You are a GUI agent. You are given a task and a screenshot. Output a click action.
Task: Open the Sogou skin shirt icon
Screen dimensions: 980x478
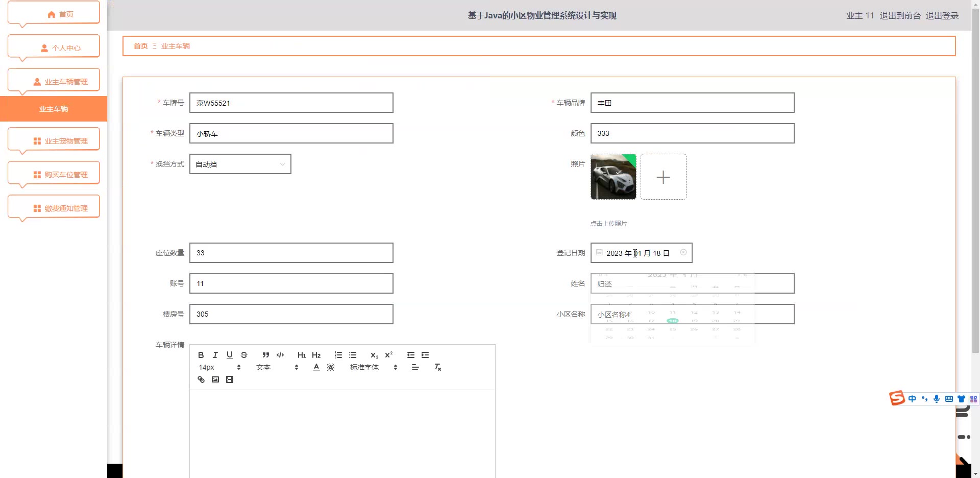click(961, 399)
